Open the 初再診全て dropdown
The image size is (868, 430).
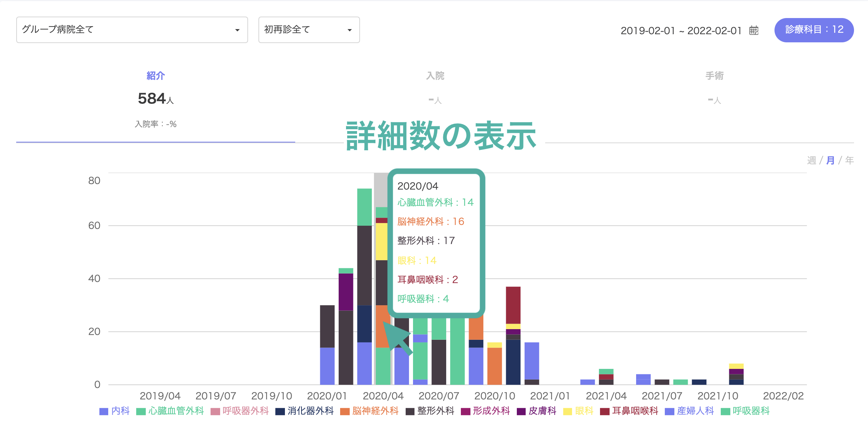(x=309, y=30)
